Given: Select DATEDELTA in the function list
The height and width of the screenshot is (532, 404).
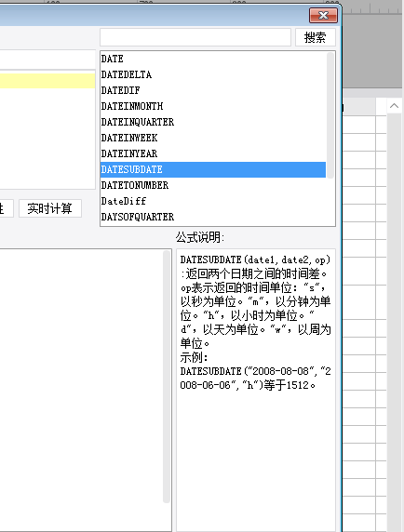Looking at the screenshot, I should click(213, 74).
